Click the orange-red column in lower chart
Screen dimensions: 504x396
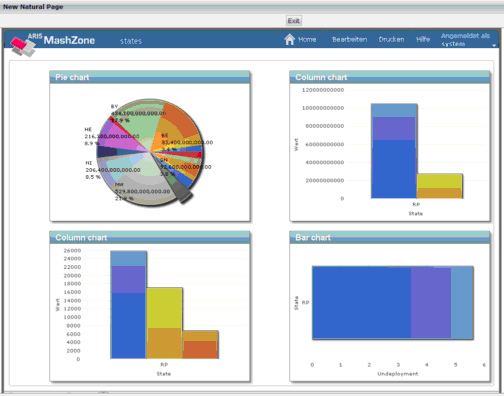200,350
